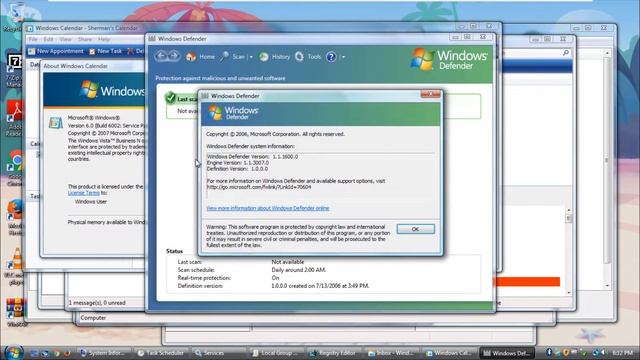Click the search magnifier in the background window
Image resolution: width=640 pixels, height=360 pixels.
[566, 53]
